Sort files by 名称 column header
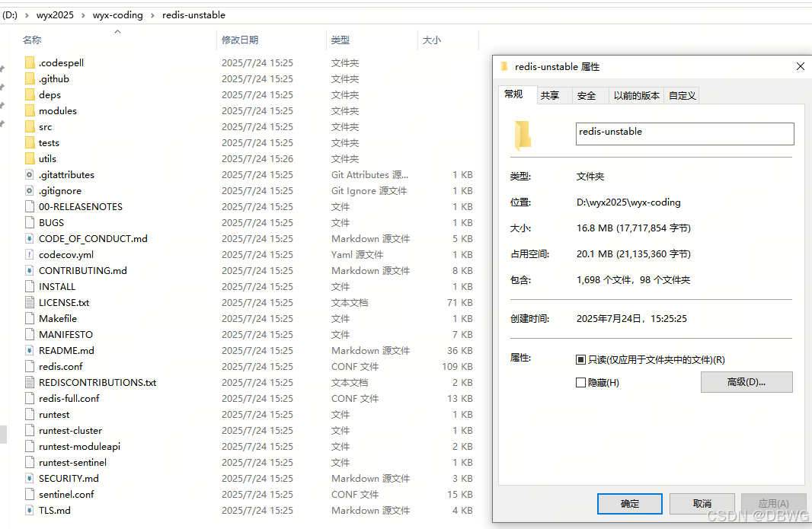Screen dimensions: 812x529 pyautogui.click(x=32, y=40)
